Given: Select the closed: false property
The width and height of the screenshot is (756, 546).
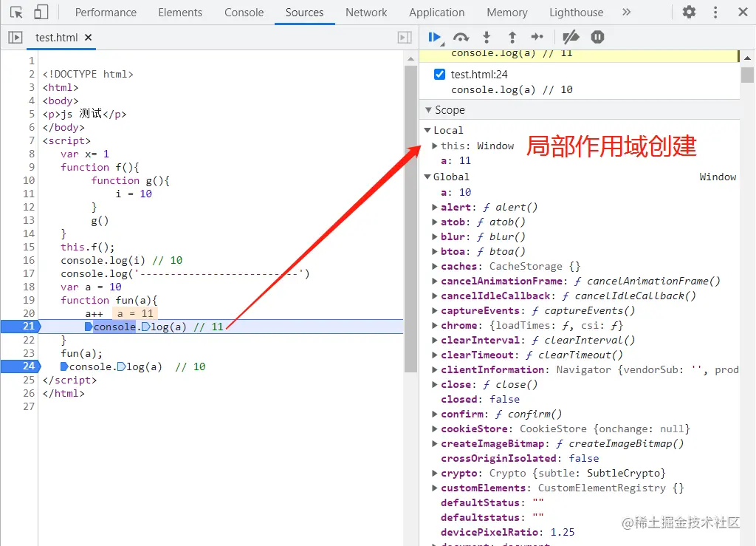Looking at the screenshot, I should (x=480, y=400).
